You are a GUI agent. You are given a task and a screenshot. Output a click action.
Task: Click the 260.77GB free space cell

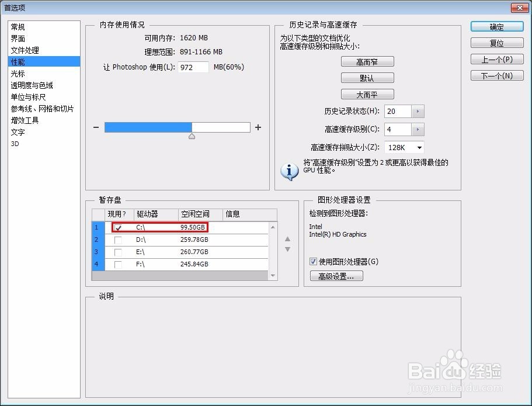click(194, 252)
